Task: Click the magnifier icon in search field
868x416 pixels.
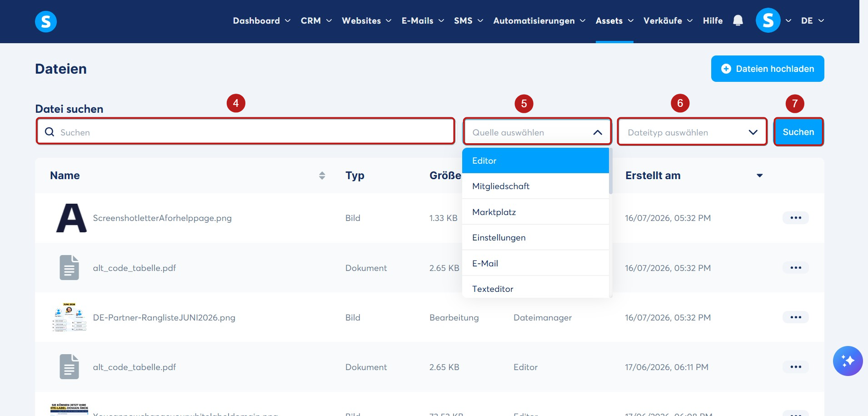Action: pyautogui.click(x=50, y=132)
